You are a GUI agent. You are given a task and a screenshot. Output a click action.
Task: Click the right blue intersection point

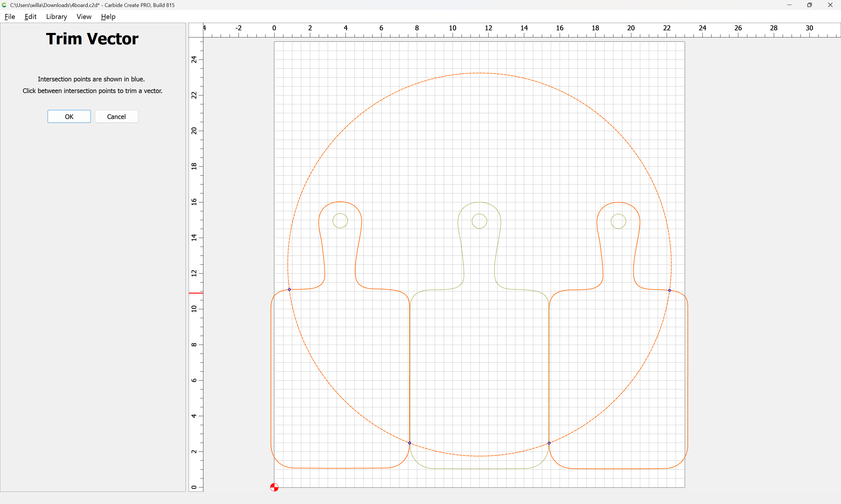669,290
